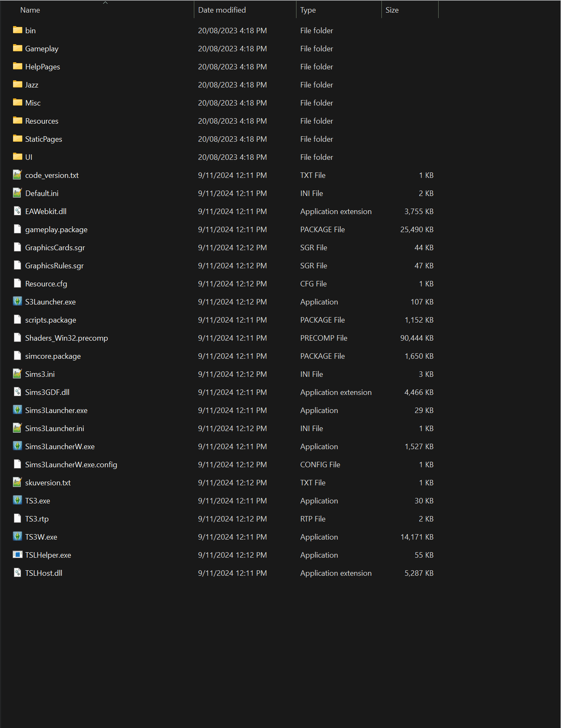The width and height of the screenshot is (561, 728).
Task: Select the Gameplay folder icon
Action: pyautogui.click(x=17, y=48)
